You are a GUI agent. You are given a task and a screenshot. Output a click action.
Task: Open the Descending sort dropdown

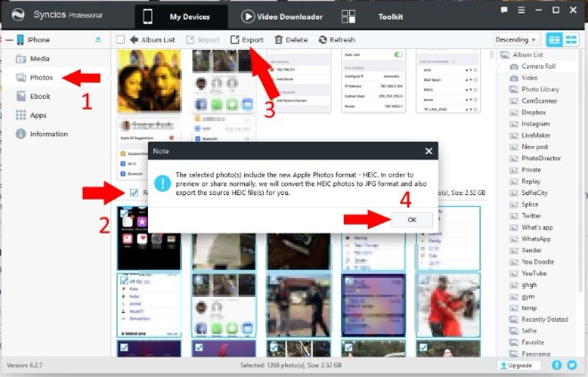517,40
